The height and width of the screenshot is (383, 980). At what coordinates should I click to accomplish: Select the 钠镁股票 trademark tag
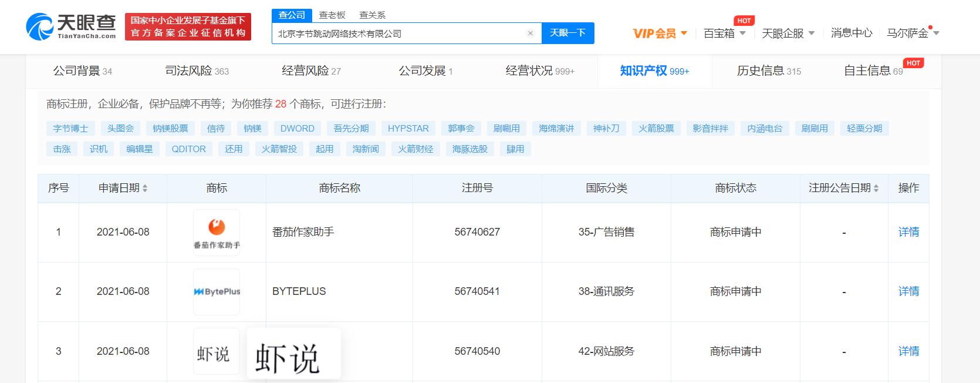[x=170, y=129]
